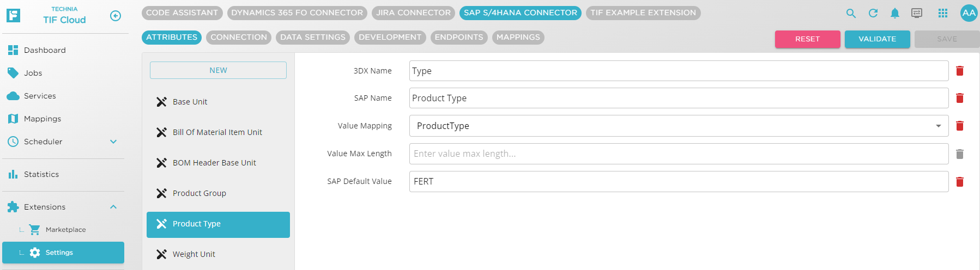Click the Value Max Length input field
980x270 pixels.
coord(678,154)
